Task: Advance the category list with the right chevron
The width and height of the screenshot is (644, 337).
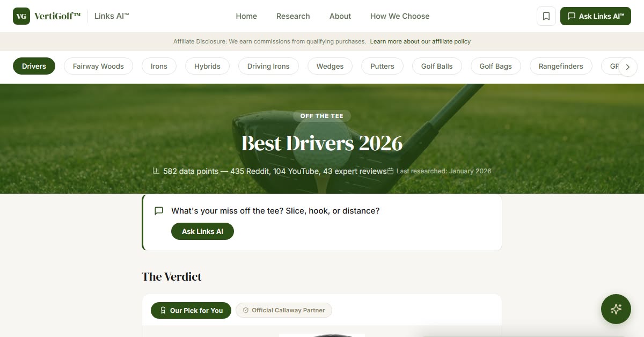Action: (x=628, y=67)
